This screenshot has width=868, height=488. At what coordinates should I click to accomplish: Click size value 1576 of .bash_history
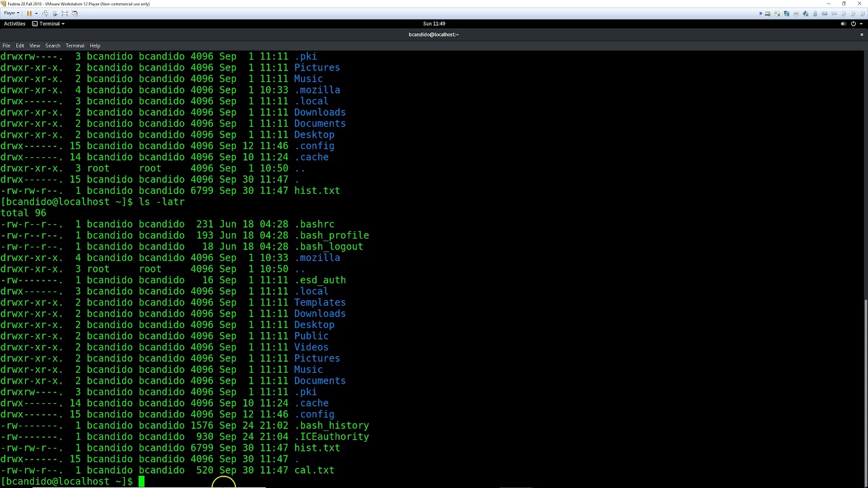click(202, 425)
